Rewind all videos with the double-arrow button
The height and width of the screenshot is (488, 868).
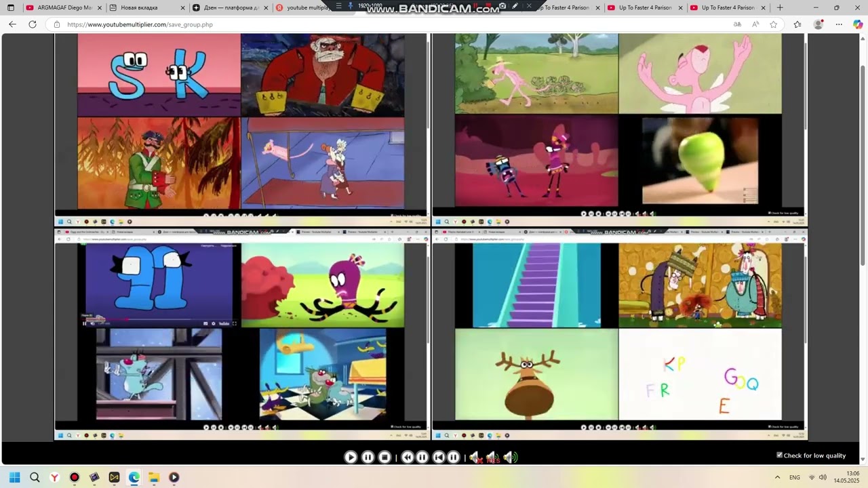coord(407,457)
